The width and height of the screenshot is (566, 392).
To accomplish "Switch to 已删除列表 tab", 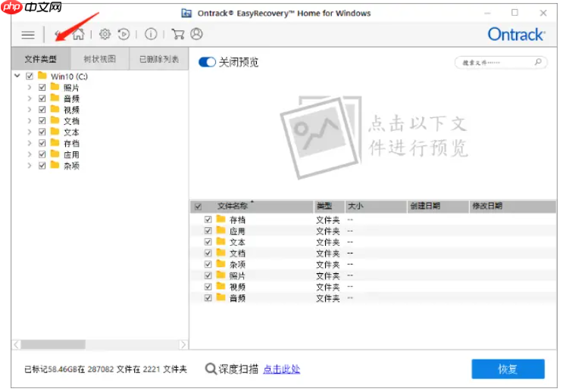I will 159,59.
